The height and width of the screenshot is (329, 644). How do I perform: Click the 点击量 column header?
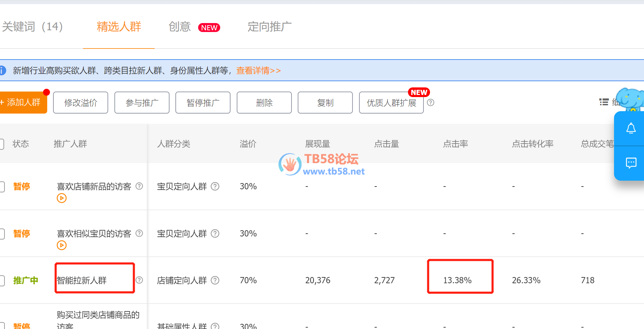coord(387,144)
